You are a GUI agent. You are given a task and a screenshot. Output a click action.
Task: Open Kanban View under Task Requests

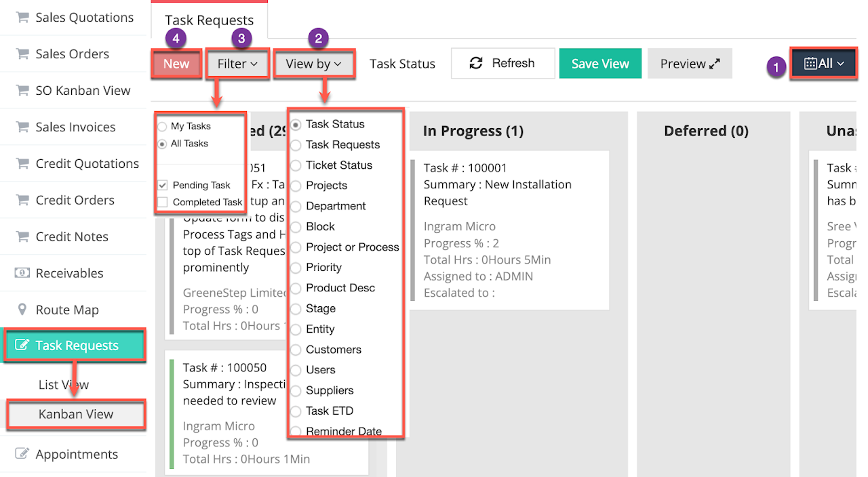point(76,414)
